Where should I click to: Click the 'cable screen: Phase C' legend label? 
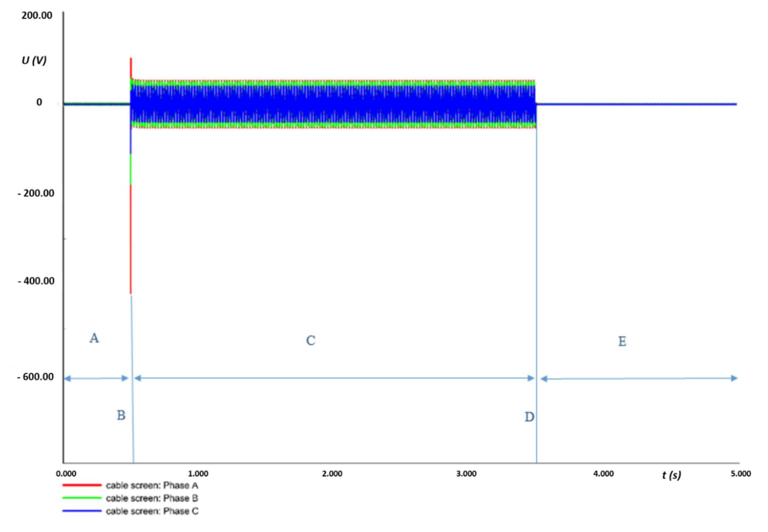coord(152,511)
